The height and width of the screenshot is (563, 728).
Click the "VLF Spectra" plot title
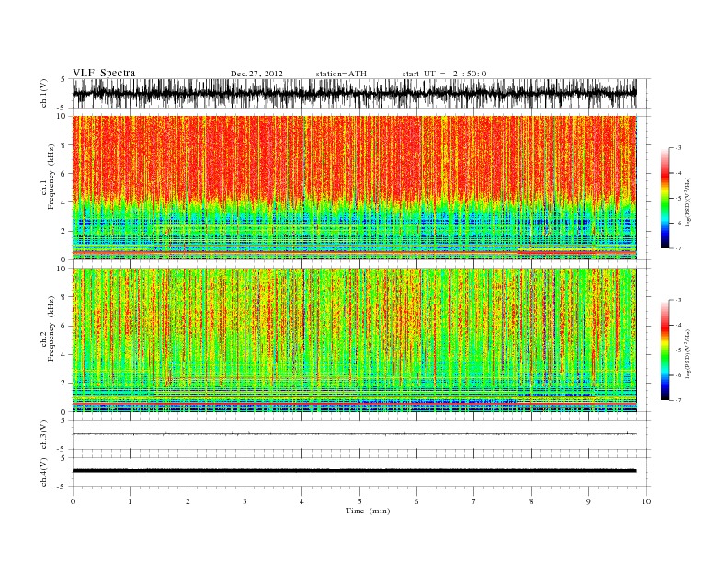[x=104, y=74]
